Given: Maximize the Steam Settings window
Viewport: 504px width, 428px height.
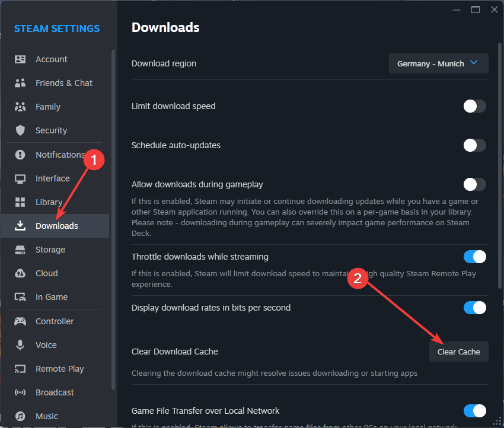Looking at the screenshot, I should (x=476, y=9).
